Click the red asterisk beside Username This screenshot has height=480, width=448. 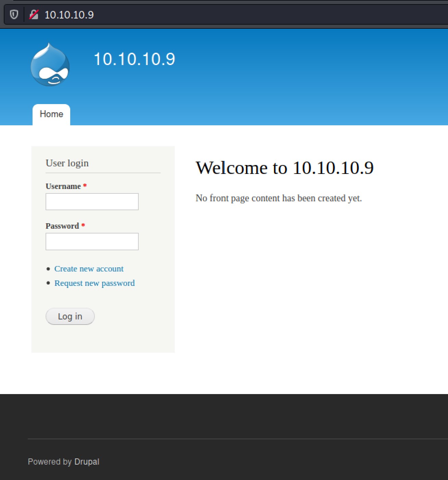coord(85,186)
